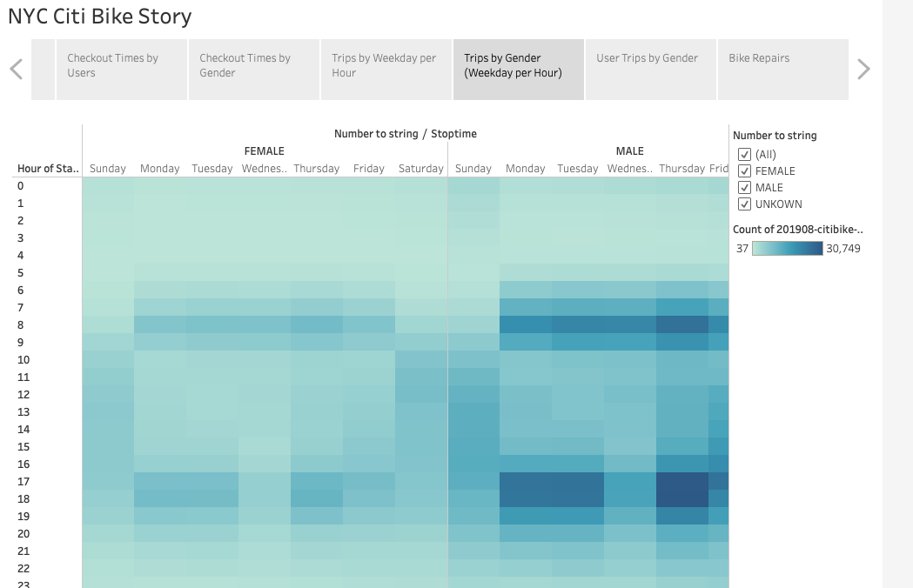Select FEMALE Saturday hour 12 heatmap cell
This screenshot has width=913, height=588.
coord(421,395)
